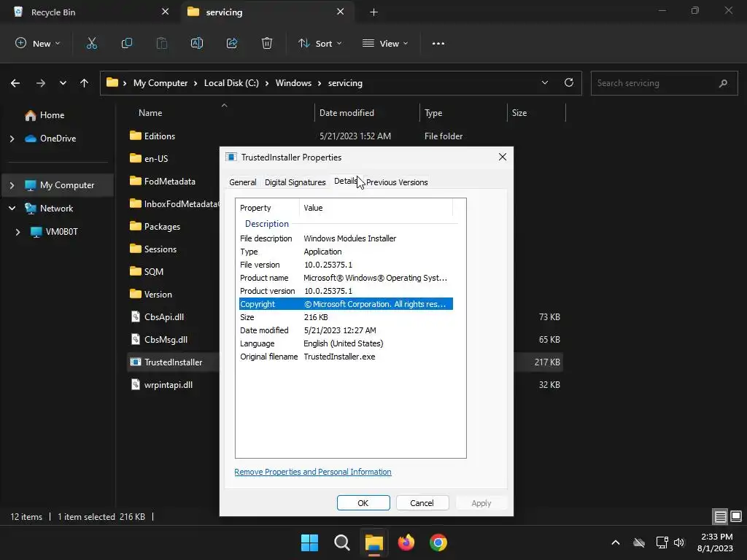The image size is (747, 560).
Task: Switch to large thumbnails view icon in status bar
Action: click(736, 516)
